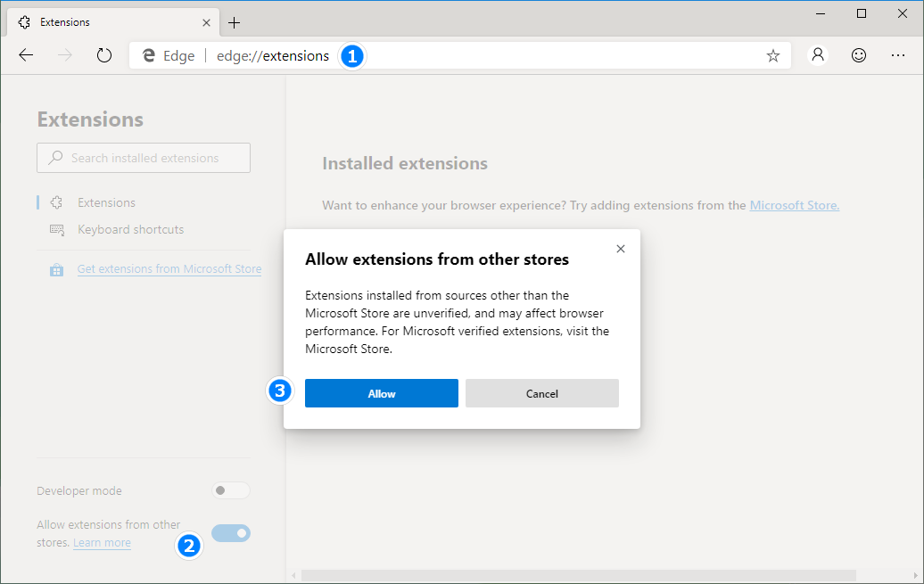Open a new tab with plus button
Image resolution: width=924 pixels, height=584 pixels.
(234, 23)
